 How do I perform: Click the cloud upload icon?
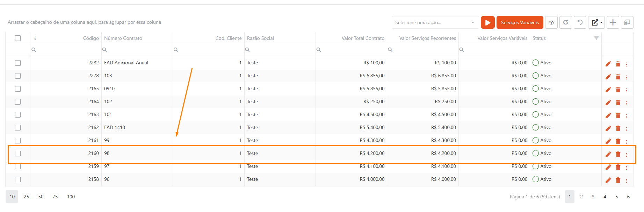551,22
